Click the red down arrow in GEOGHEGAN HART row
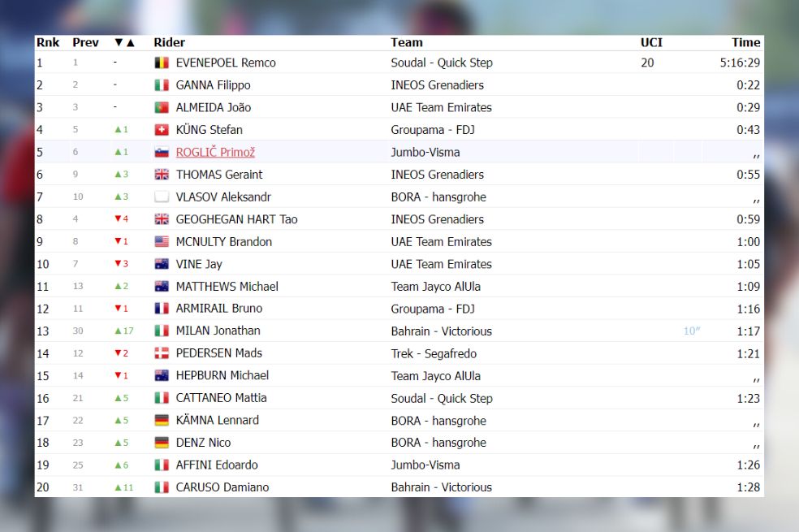The image size is (799, 532). pyautogui.click(x=119, y=218)
